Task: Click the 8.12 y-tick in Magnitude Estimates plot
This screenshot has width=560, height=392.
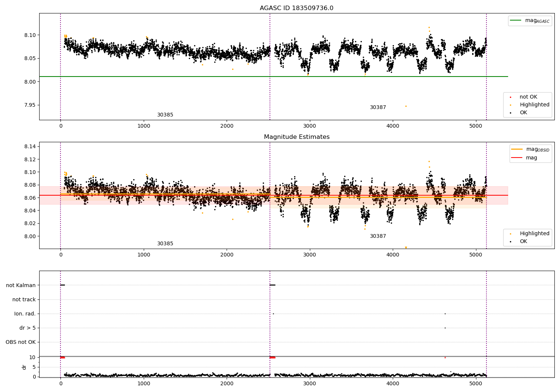Action: (30, 159)
